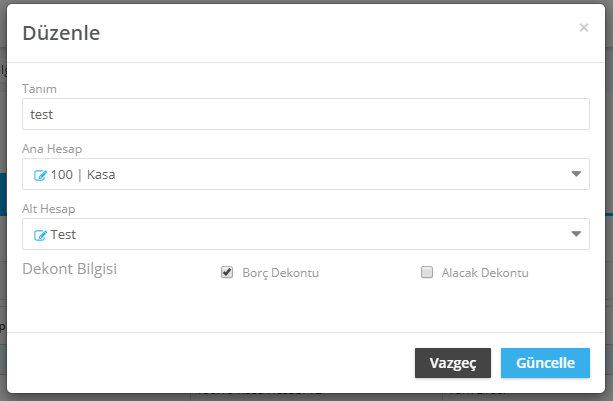The width and height of the screenshot is (613, 401).
Task: Click the Güncelle button to update
Action: pos(545,363)
